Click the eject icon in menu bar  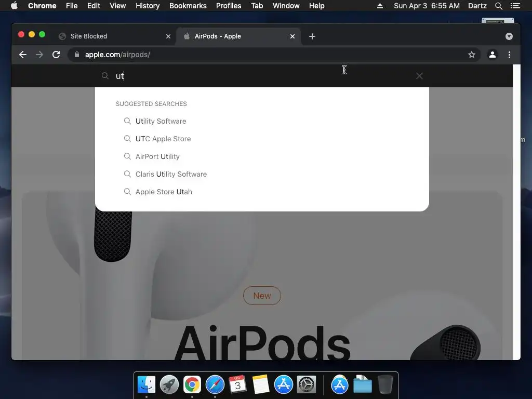point(380,6)
